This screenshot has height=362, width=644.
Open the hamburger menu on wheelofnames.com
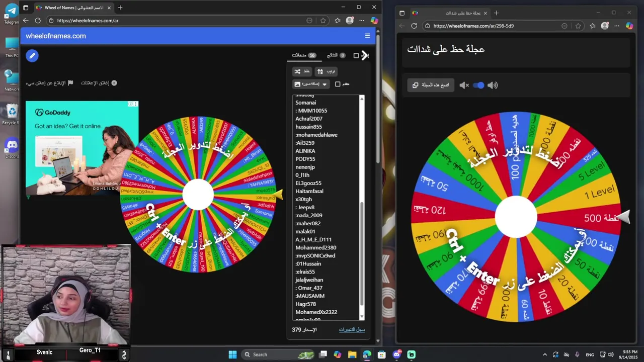[x=367, y=36]
